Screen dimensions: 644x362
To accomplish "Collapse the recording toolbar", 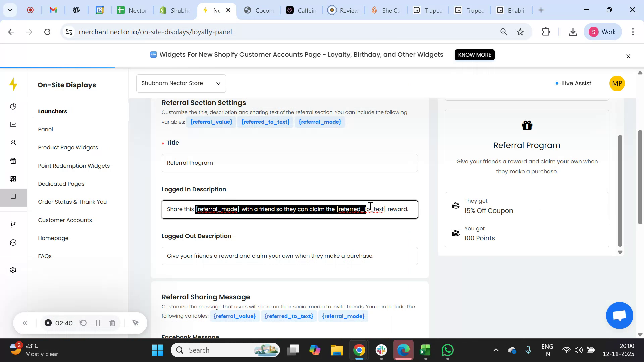I will pyautogui.click(x=25, y=323).
